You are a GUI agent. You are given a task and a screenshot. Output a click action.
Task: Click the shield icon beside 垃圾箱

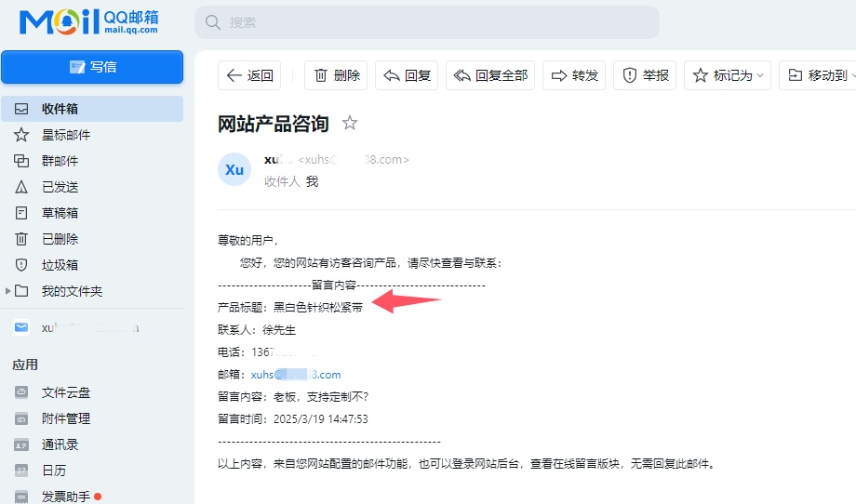[21, 265]
